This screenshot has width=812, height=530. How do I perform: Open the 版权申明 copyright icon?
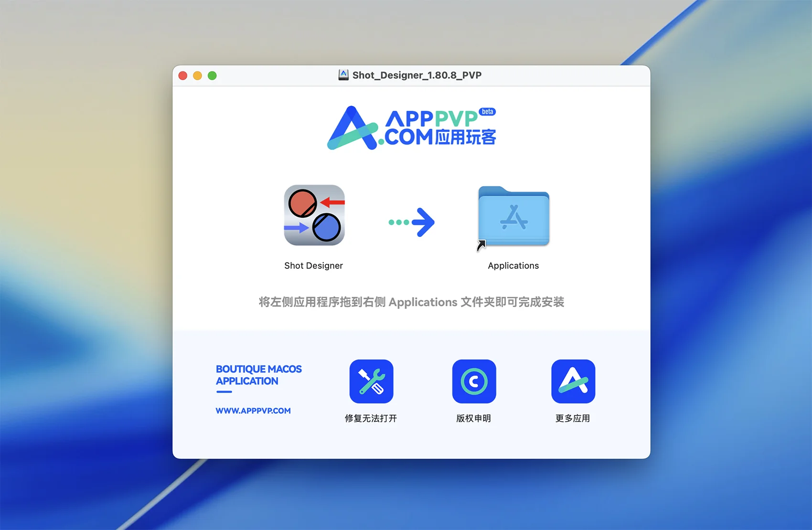pos(474,381)
